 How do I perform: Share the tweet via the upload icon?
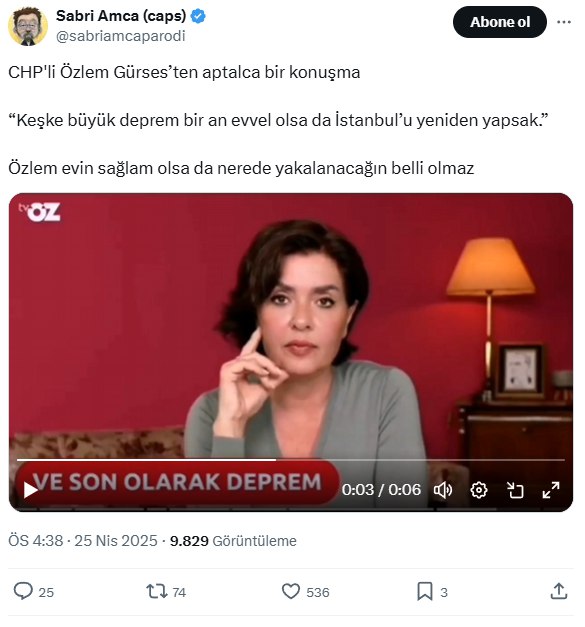pyautogui.click(x=559, y=591)
